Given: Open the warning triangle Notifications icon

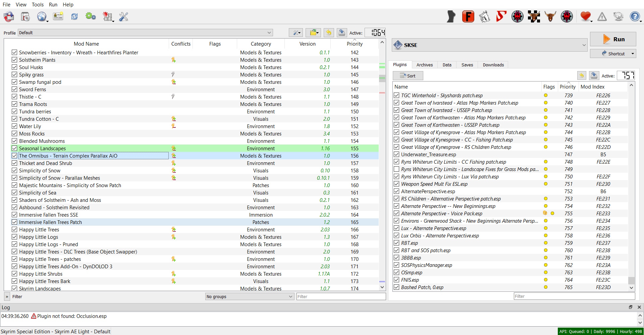Looking at the screenshot, I should (x=602, y=16).
